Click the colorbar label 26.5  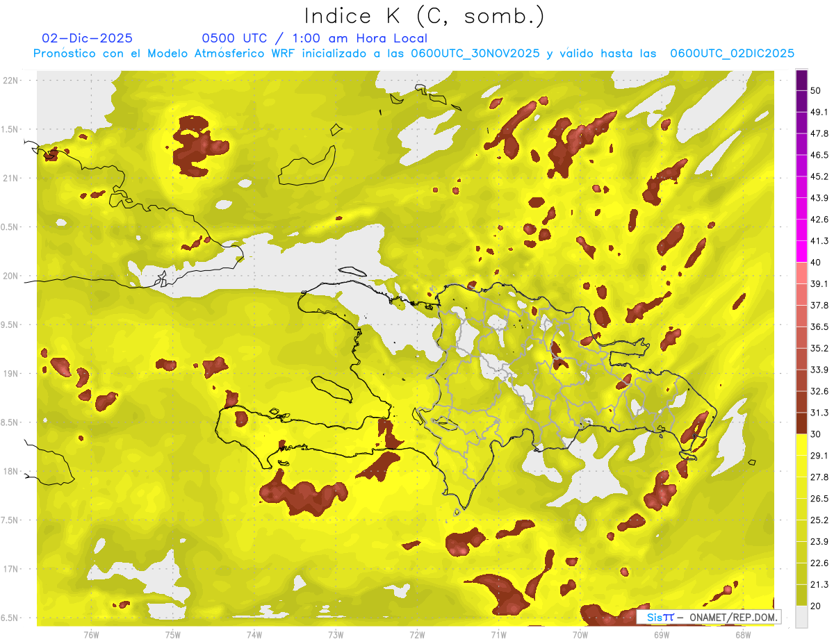(x=819, y=499)
